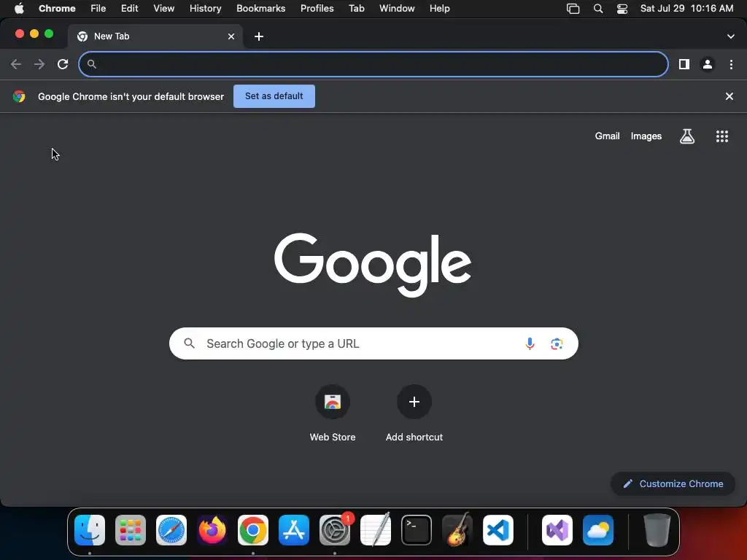
Task: Open the profile avatar icon
Action: [x=708, y=64]
